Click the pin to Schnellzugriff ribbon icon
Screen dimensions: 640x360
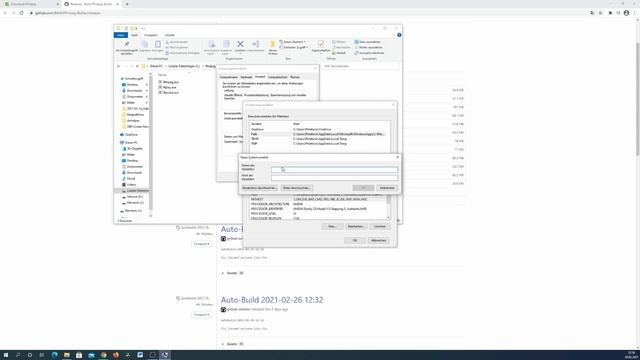tap(127, 44)
